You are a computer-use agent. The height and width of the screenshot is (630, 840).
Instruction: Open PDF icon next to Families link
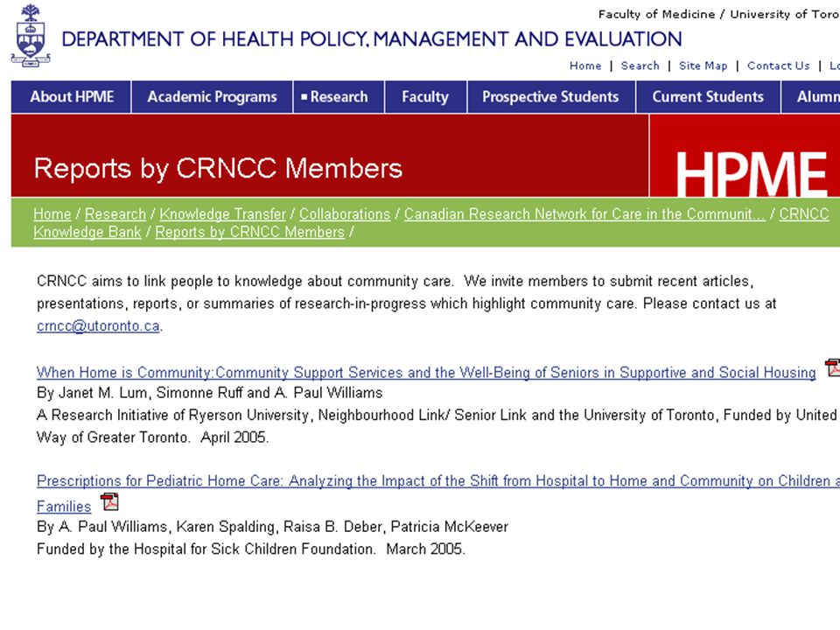[110, 502]
